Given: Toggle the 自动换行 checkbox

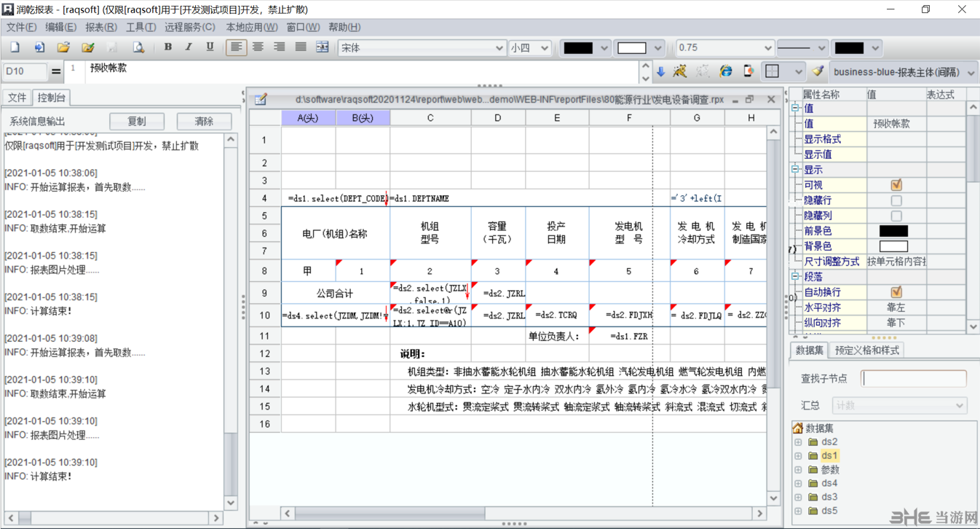Looking at the screenshot, I should tap(896, 292).
